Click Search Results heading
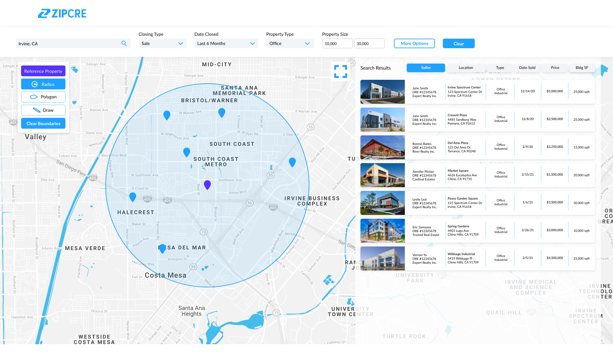This screenshot has width=613, height=364. (x=375, y=68)
